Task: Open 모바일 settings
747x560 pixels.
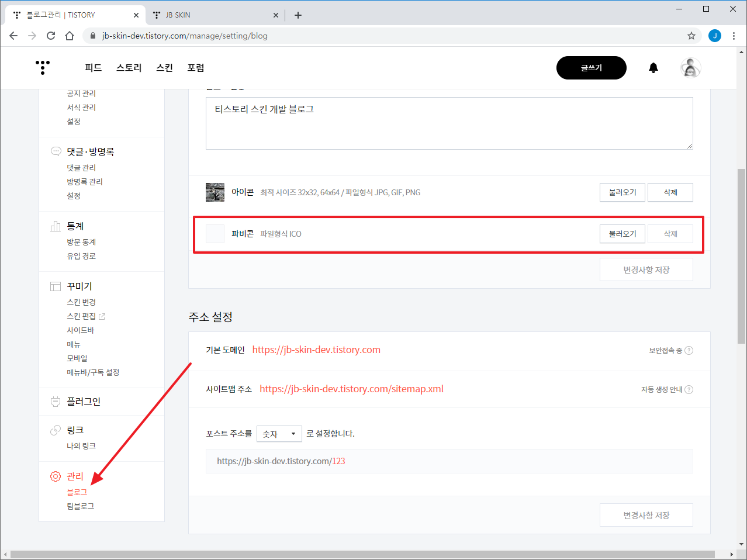Action: [x=77, y=358]
